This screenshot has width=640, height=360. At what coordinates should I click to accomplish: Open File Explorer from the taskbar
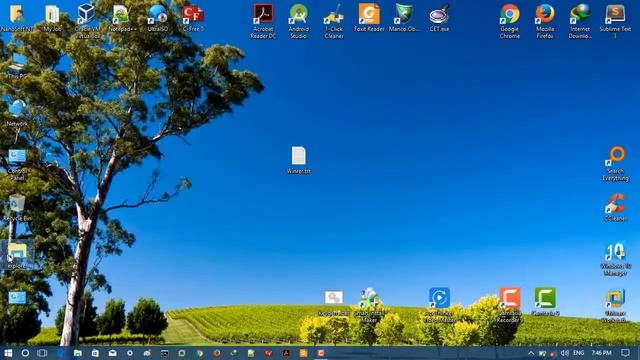78,353
